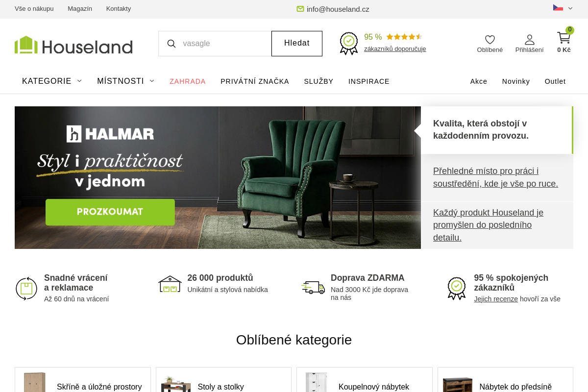Expand the KATEGORIE menu
The image size is (588, 392).
(x=52, y=81)
